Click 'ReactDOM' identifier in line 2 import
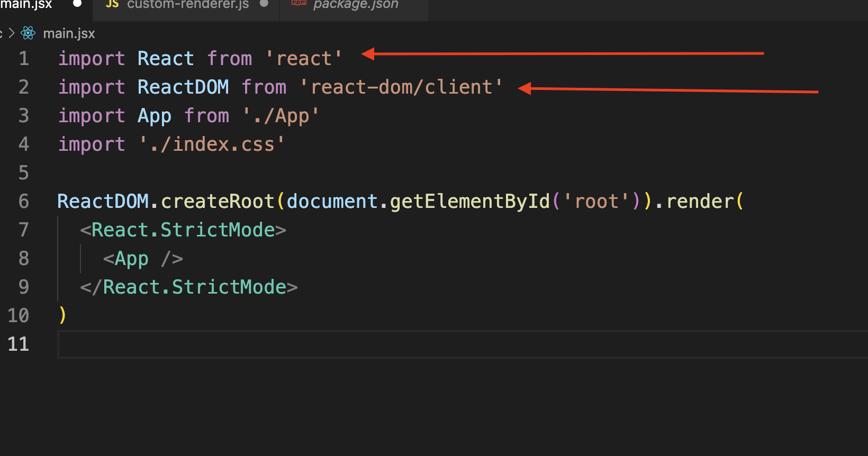Screen dimensions: 868x456 point(183,87)
